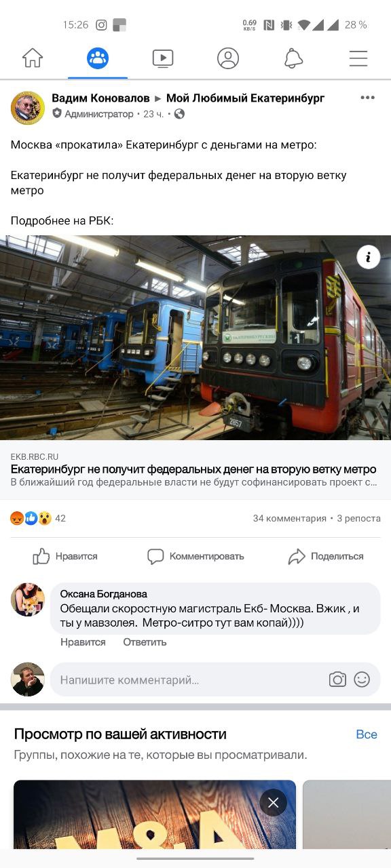Tap the Комментировать button

195,556
